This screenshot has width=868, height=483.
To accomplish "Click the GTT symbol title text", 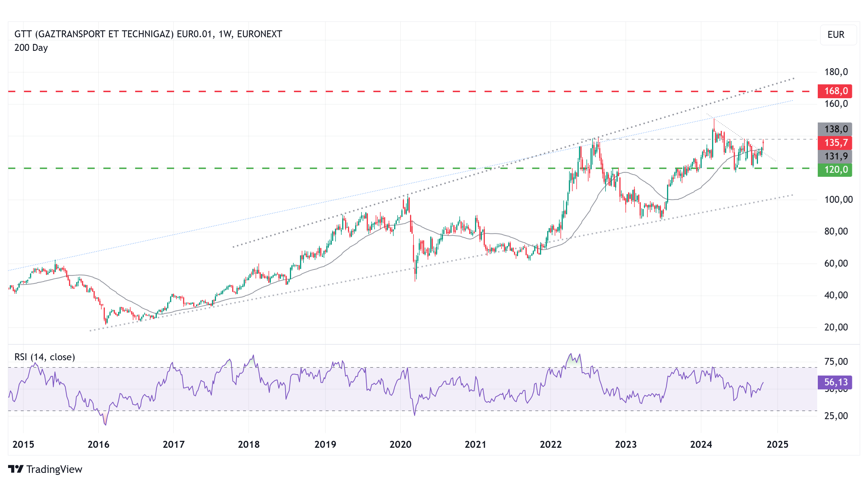I will pos(148,34).
